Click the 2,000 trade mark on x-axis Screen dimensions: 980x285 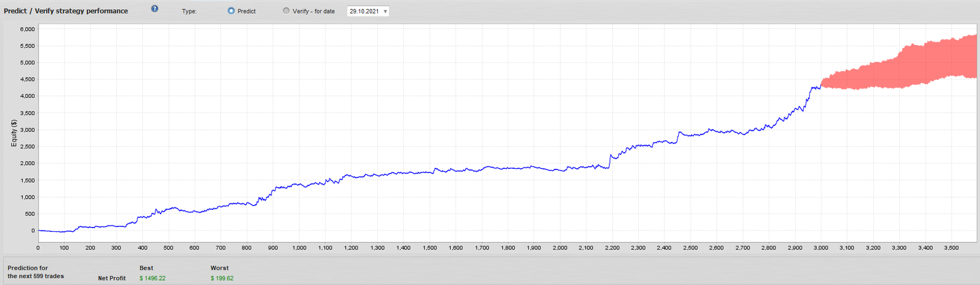(560, 248)
